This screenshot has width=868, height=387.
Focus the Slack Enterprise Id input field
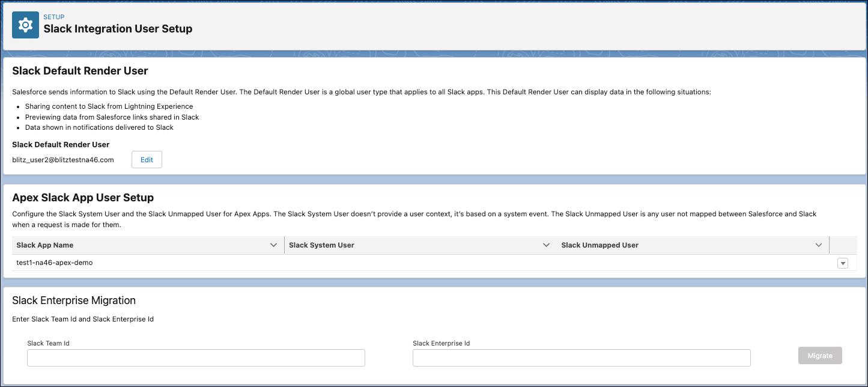tap(581, 358)
